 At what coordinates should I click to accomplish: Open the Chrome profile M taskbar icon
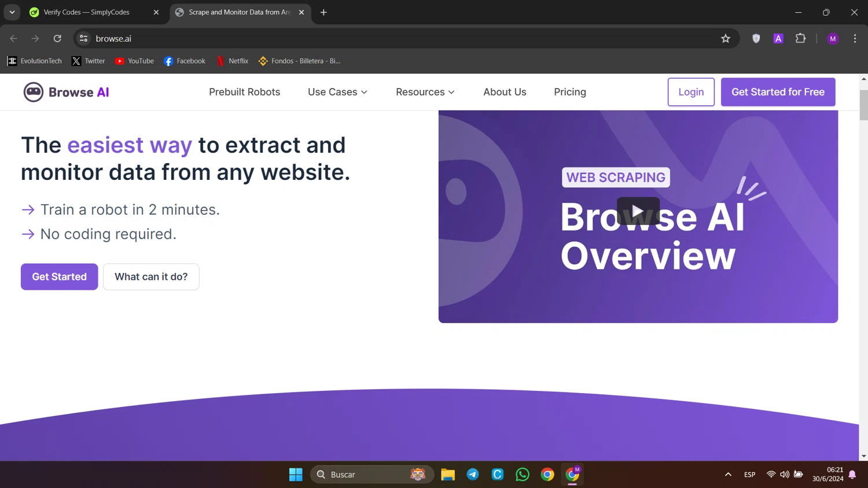[x=572, y=475]
